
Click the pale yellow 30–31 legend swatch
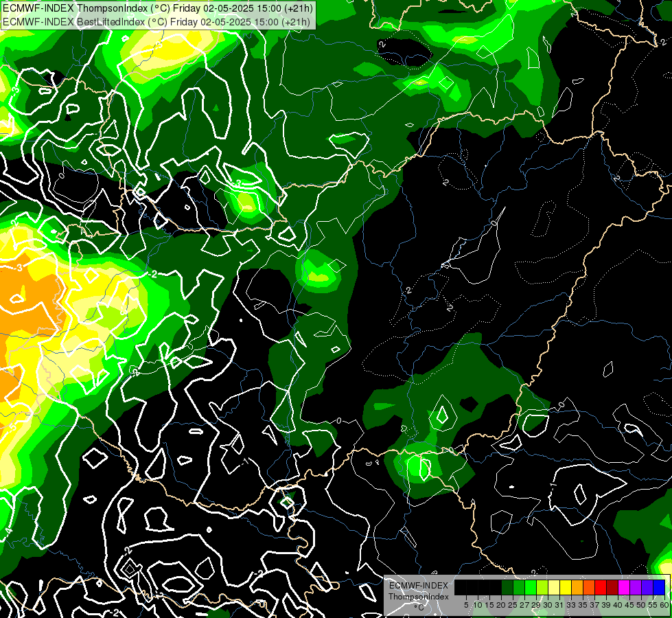coord(554,587)
